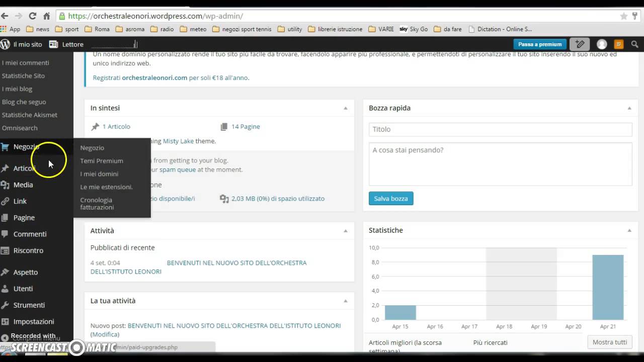Click the Strumenti wrench icon
Viewport: 644px width, 362px height.
coord(5,305)
